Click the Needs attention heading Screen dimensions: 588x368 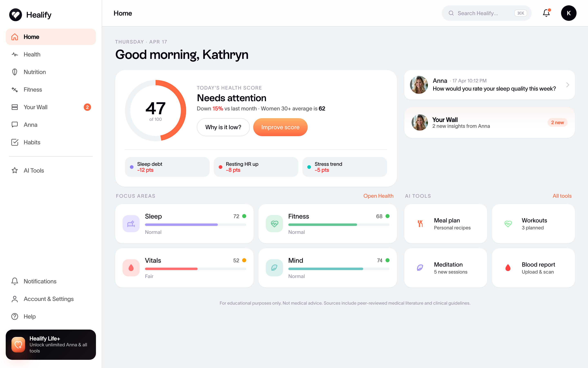coord(232,98)
